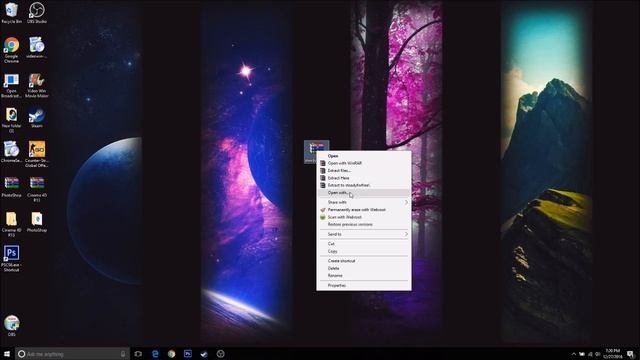Select the Recycle Bin desktop icon
Image resolution: width=640 pixels, height=360 pixels.
point(11,13)
